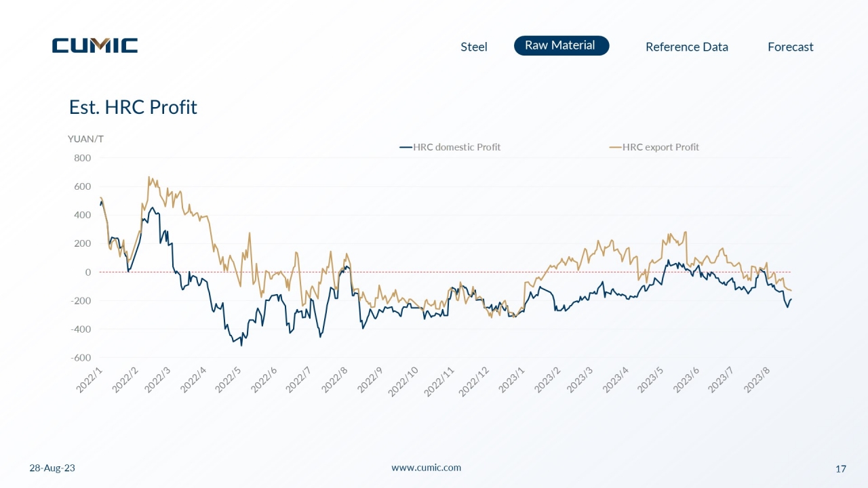Click the Est. HRC Profit title
The width and height of the screenshot is (868, 488).
(133, 107)
